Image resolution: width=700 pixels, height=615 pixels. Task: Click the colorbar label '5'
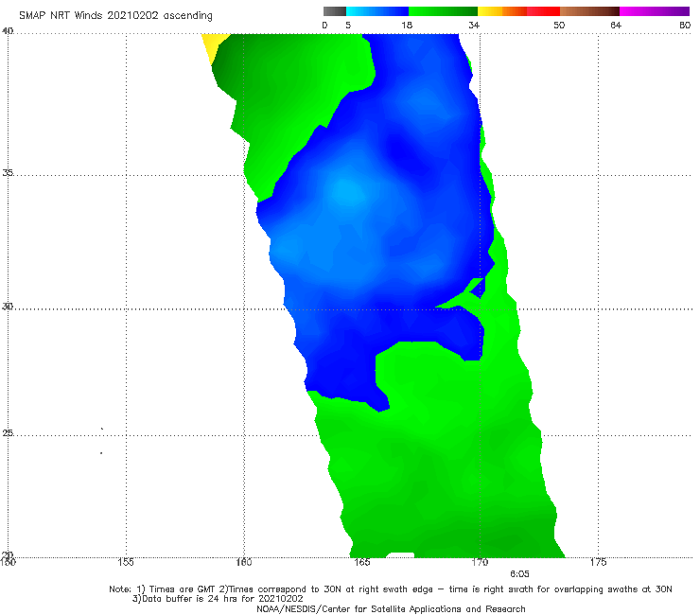pyautogui.click(x=348, y=25)
